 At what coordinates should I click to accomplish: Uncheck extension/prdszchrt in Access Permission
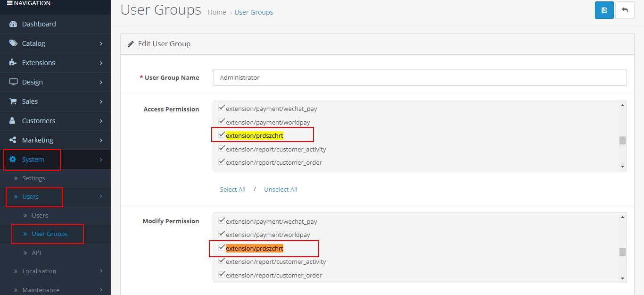pyautogui.click(x=222, y=135)
